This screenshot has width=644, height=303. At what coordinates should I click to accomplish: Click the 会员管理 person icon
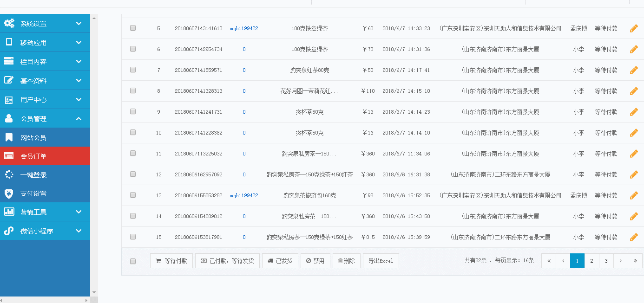9,118
